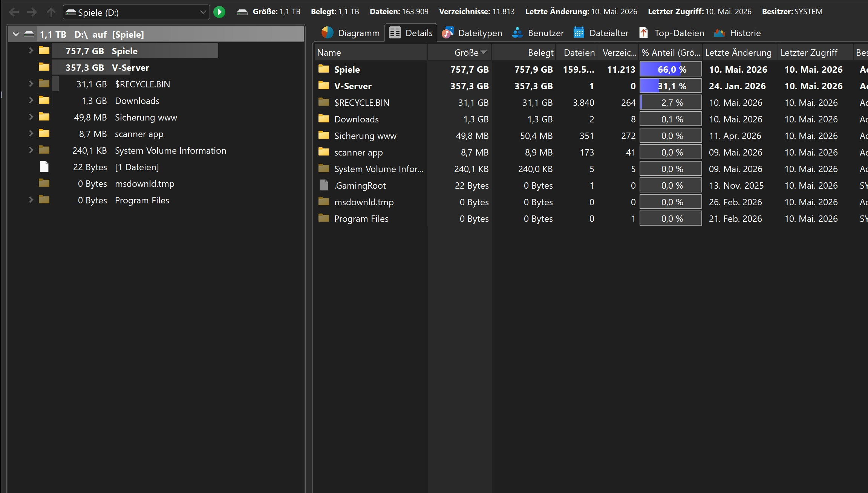Select the '.GamingRoot' file name
Screen dimensions: 868x493
360,186
